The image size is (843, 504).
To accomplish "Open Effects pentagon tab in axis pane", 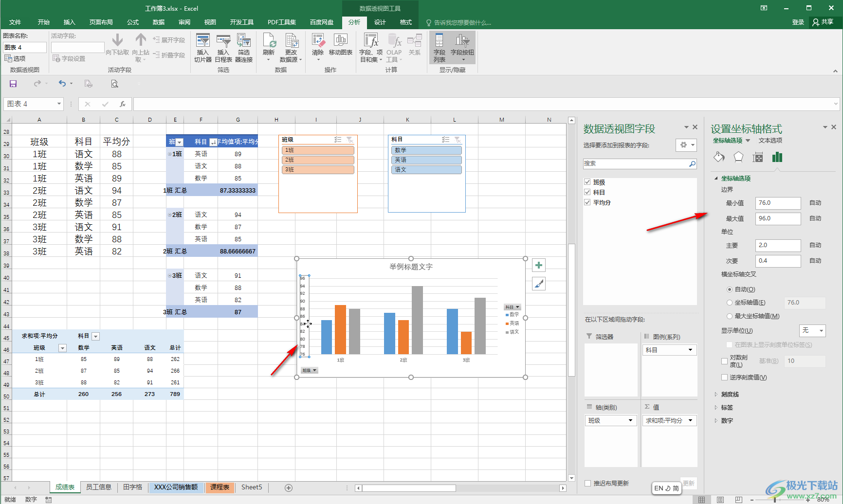I will [738, 157].
